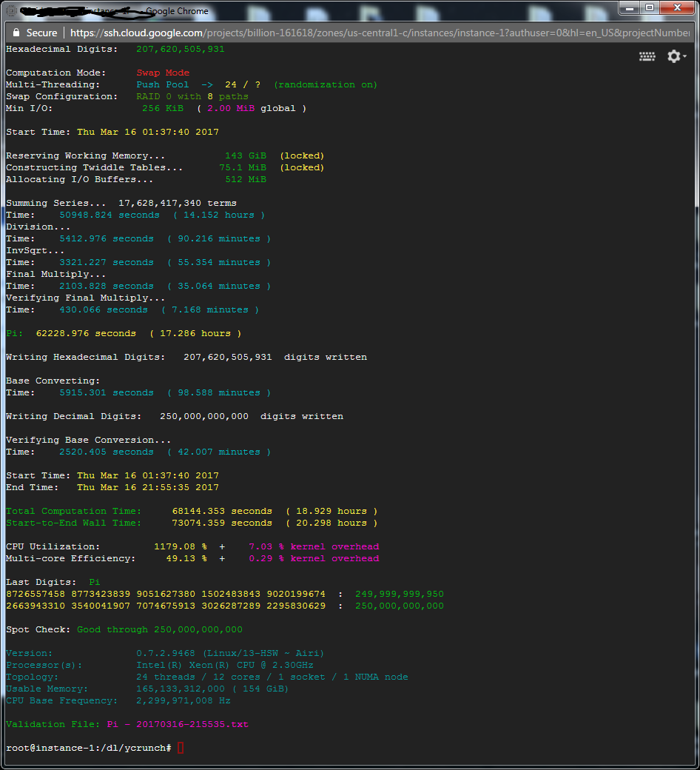Screen dimensions: 700x770
Task: Click the red "Swap Mode" text
Action: [163, 73]
